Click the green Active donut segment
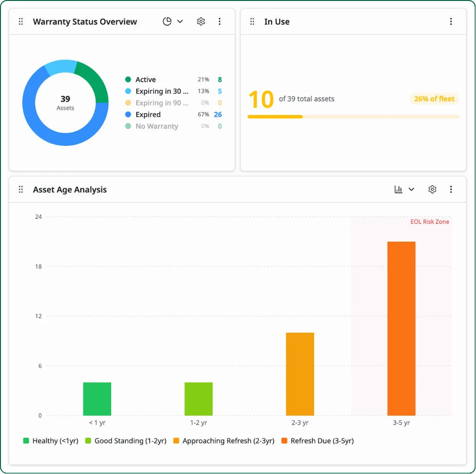Screen dimensions: 476x474 tap(95, 80)
